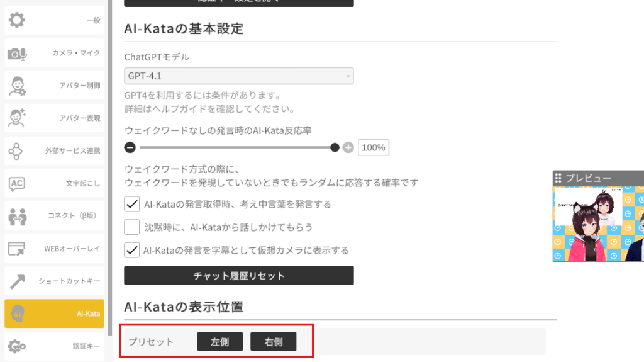Open アバター表現 icon in sidebar
This screenshot has width=644, height=362.
coord(17,118)
